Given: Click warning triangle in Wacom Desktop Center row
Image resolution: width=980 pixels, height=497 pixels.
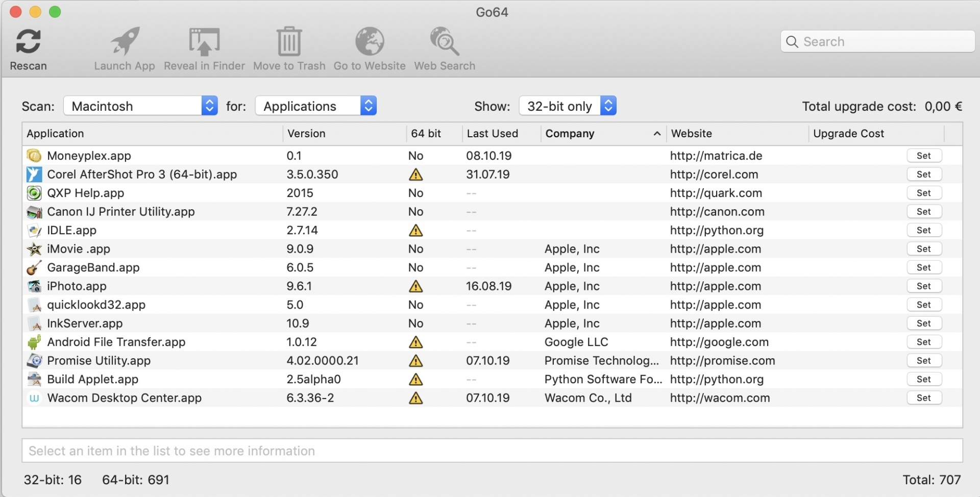Looking at the screenshot, I should 416,399.
